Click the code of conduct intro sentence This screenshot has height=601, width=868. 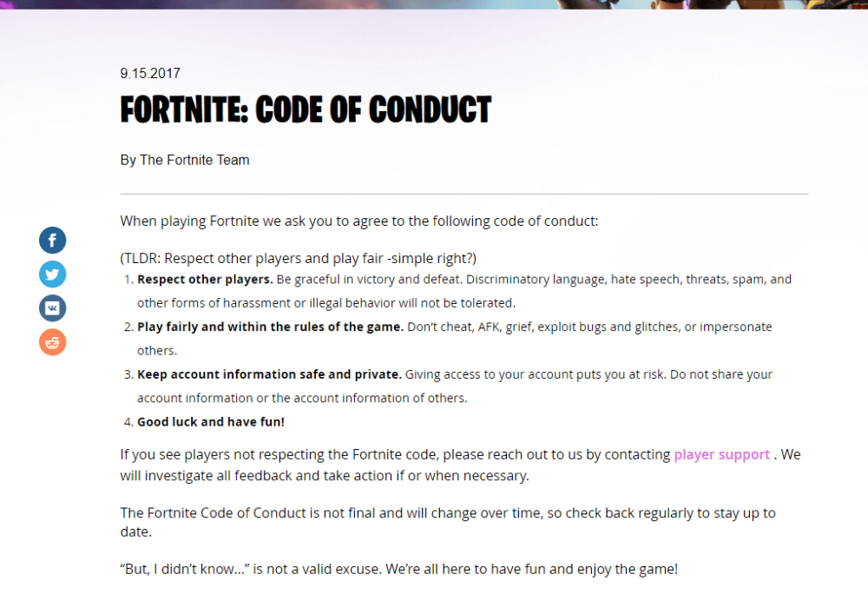click(x=358, y=221)
